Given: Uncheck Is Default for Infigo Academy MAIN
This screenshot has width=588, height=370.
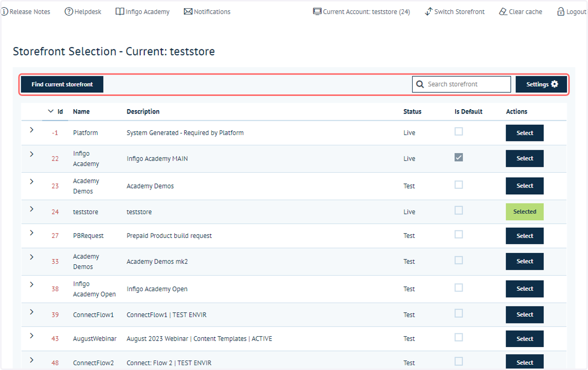Looking at the screenshot, I should click(x=459, y=158).
